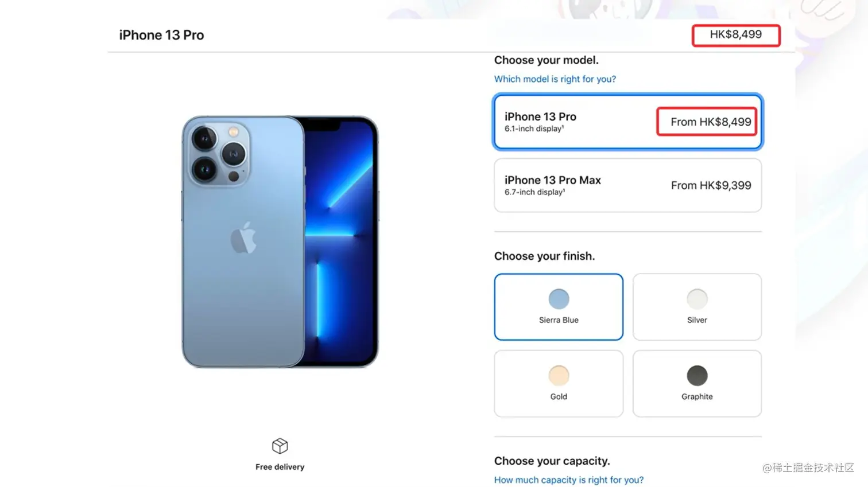This screenshot has height=487, width=868.
Task: Click the "Choose your finish." heading
Action: (544, 256)
